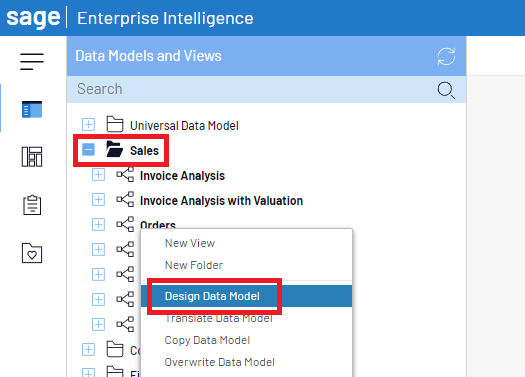This screenshot has height=377, width=525.
Task: Click the Orders data model icon
Action: [125, 224]
